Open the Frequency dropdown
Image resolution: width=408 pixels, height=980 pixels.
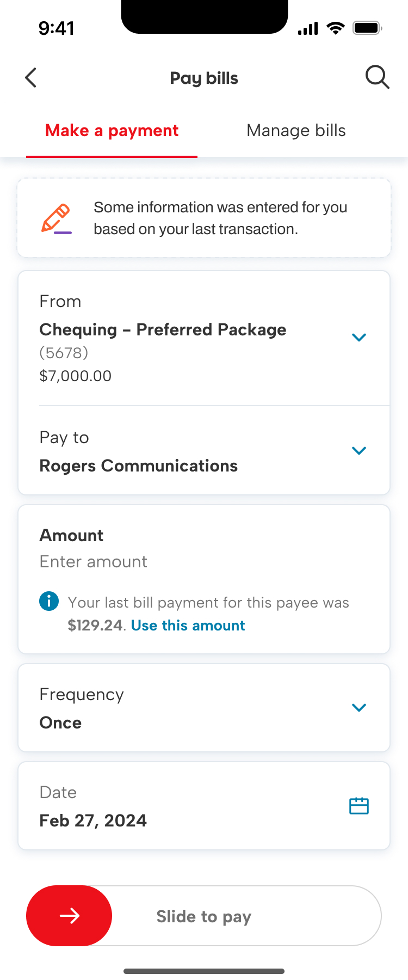click(x=359, y=708)
